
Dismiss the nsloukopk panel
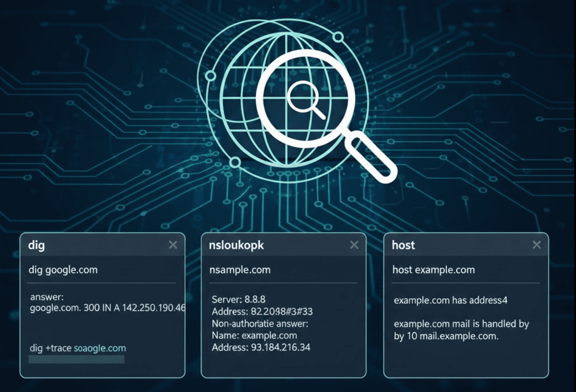pos(354,245)
